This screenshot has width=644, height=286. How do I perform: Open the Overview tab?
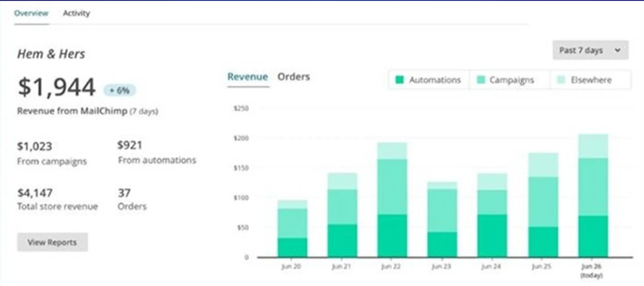tap(31, 13)
